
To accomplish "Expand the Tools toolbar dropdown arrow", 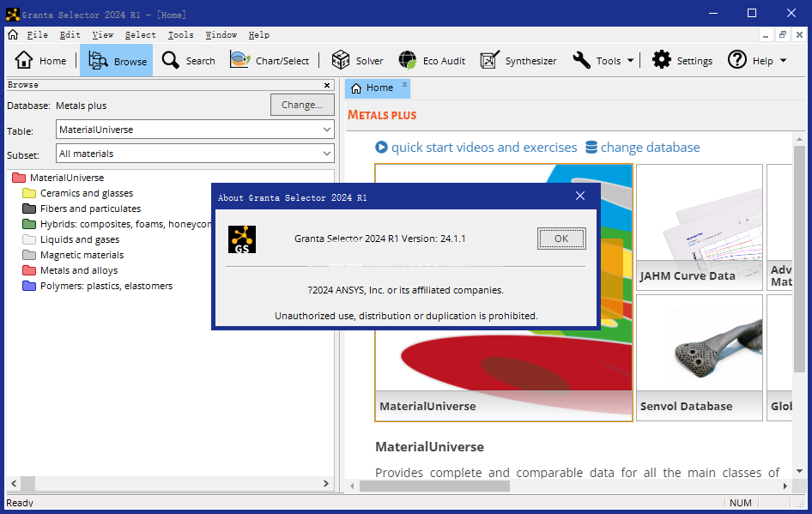I will tap(630, 61).
